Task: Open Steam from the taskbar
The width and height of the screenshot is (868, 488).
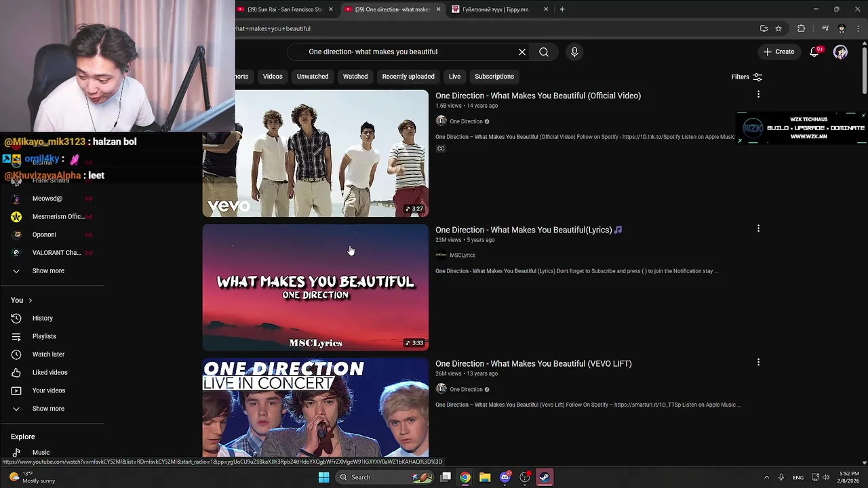Action: click(x=545, y=477)
